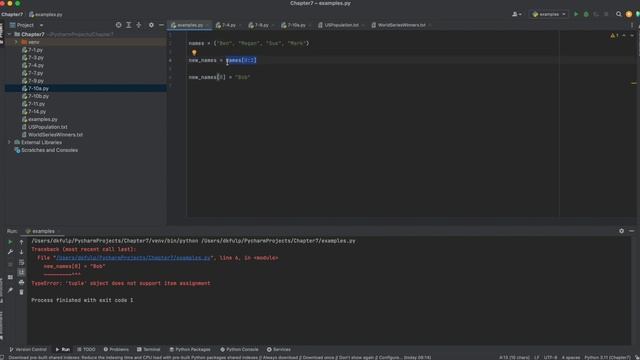Open the user account avatar icon
The image size is (640, 360).
click(629, 14)
